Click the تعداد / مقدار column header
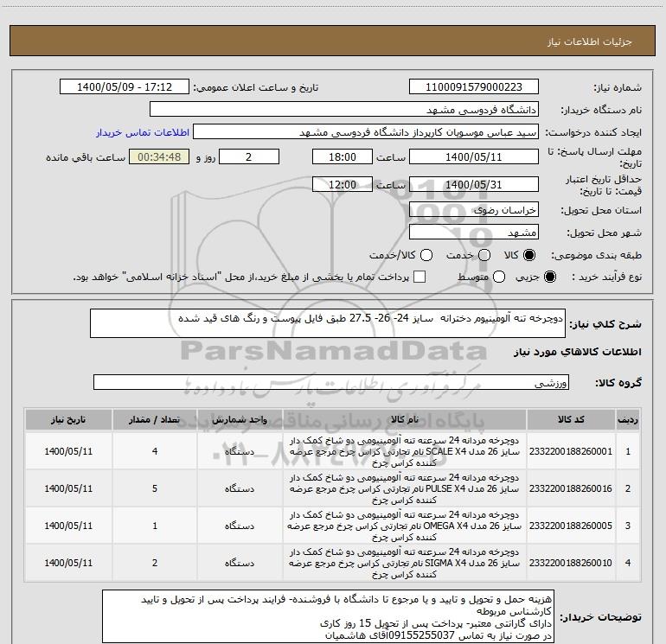Screen dimensions: 666x644 point(155,420)
